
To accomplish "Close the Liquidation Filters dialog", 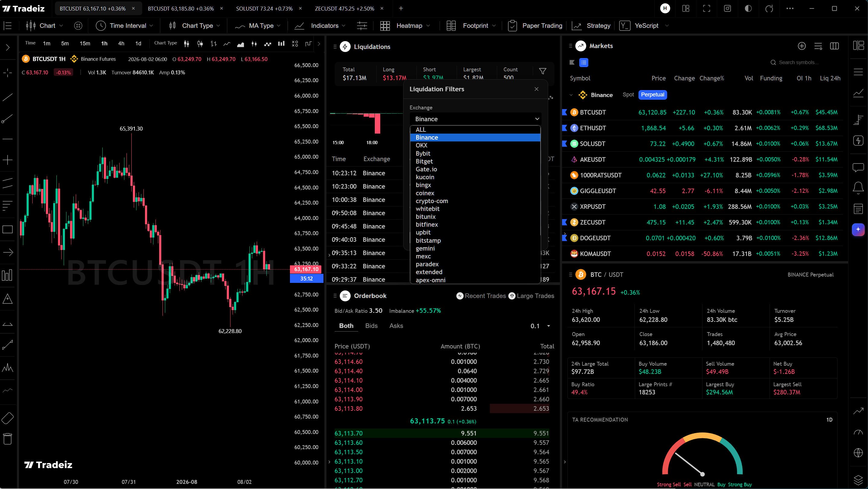I will [x=536, y=89].
